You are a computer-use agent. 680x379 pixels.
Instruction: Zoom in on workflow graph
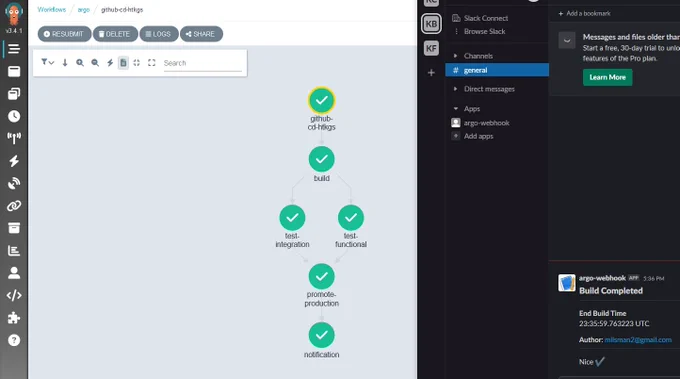80,63
